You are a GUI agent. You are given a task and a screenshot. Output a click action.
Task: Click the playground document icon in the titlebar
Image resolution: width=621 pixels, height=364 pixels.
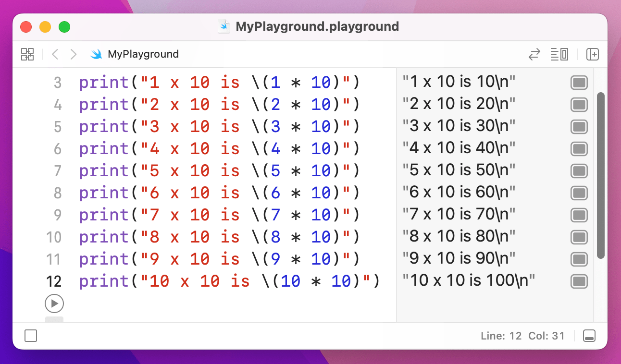click(224, 26)
